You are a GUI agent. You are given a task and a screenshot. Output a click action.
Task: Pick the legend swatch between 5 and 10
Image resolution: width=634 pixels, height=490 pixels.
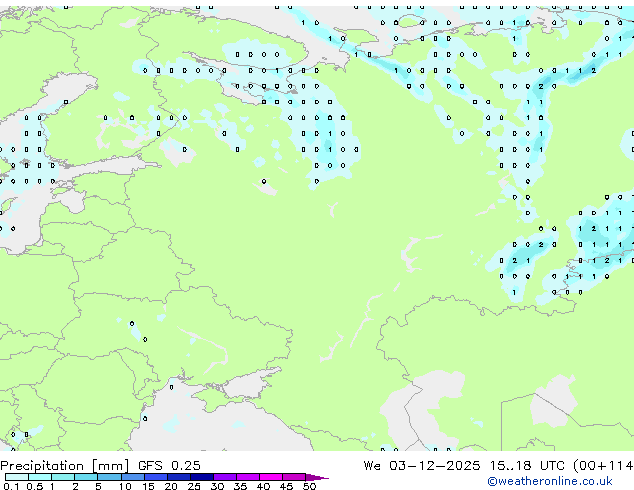109,477
